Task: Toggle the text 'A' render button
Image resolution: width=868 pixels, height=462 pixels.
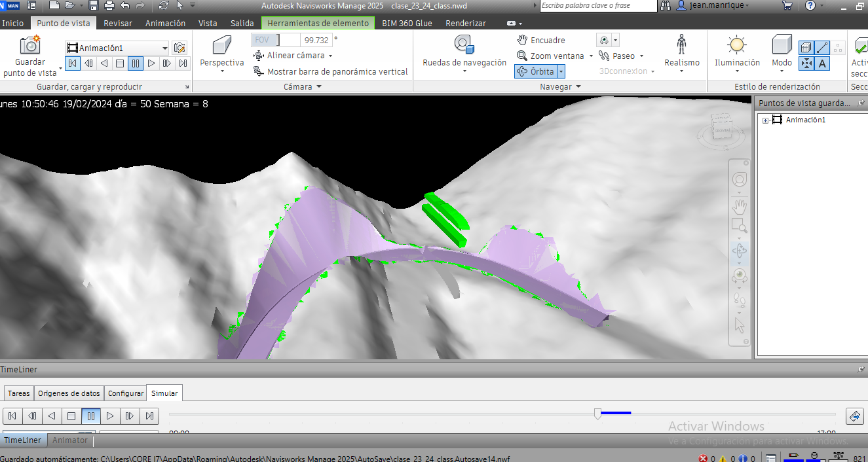Action: tap(822, 63)
